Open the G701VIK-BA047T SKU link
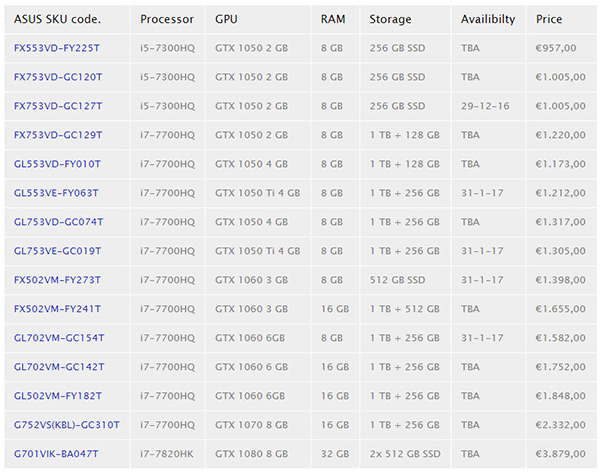Viewport: 600px width, 472px height. click(58, 454)
